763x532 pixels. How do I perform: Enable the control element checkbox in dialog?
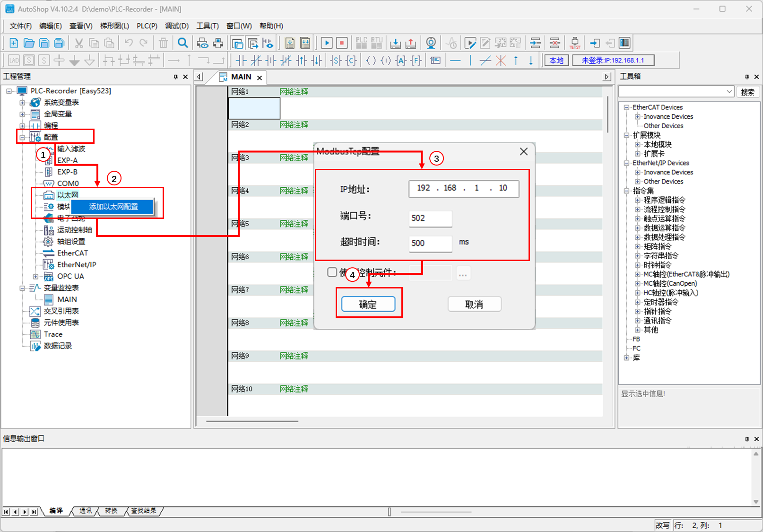pyautogui.click(x=332, y=272)
